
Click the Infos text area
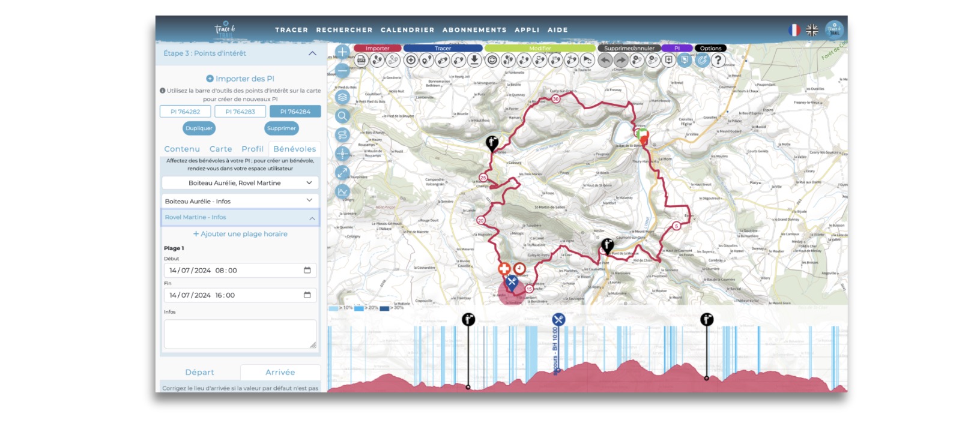(x=240, y=334)
